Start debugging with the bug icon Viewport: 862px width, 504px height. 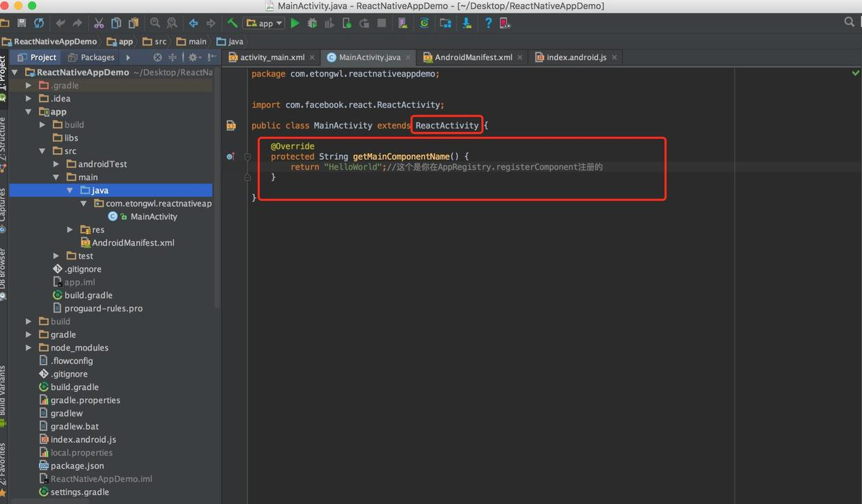[312, 23]
